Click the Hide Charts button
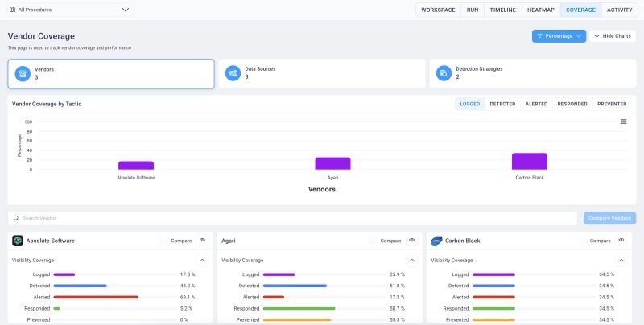 coord(613,36)
